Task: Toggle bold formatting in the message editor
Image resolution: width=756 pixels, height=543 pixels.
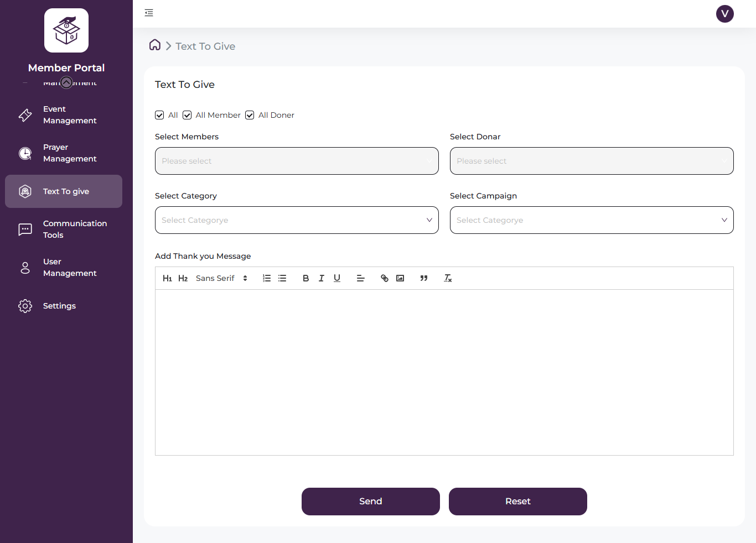Action: click(305, 278)
